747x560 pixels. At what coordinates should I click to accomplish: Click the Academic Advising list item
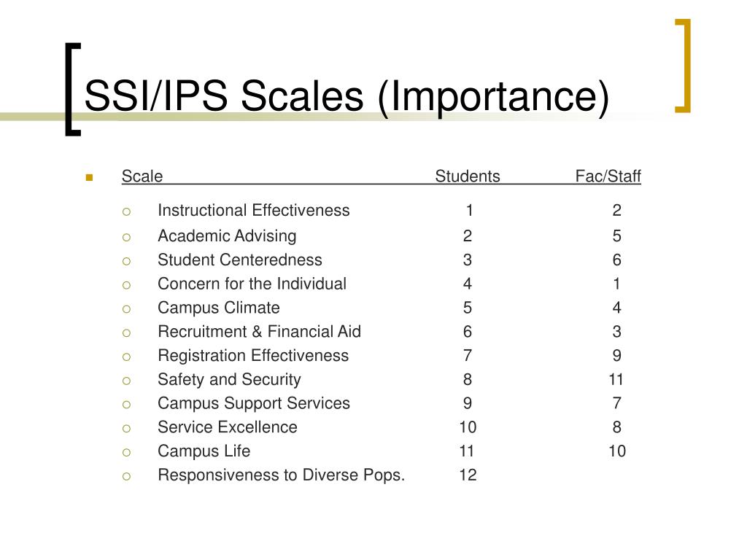[227, 236]
